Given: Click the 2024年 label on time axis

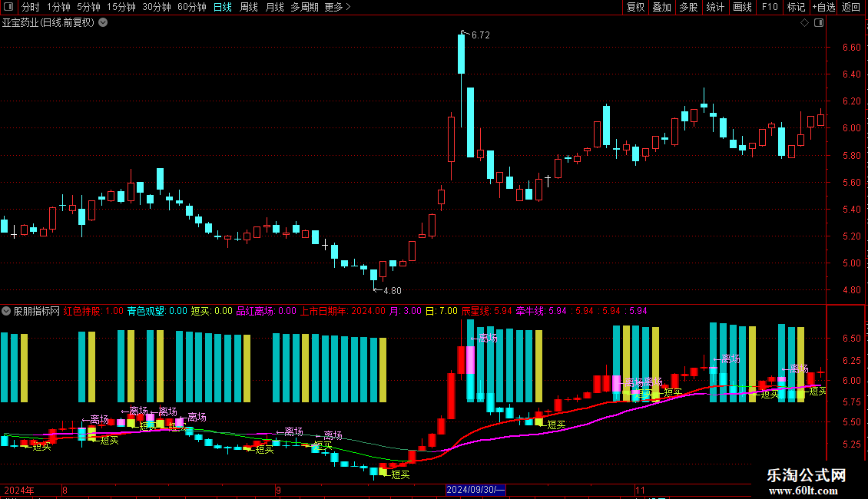Looking at the screenshot, I should 19,490.
